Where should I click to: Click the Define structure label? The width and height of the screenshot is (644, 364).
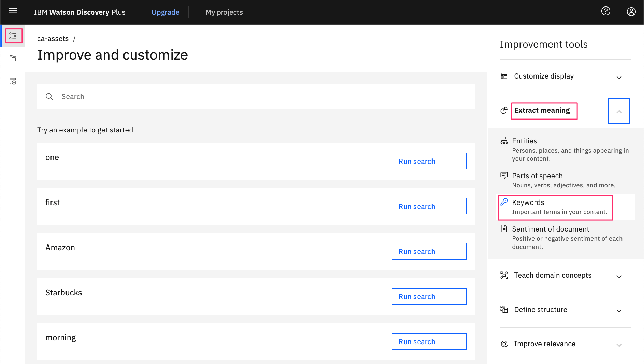[541, 310]
